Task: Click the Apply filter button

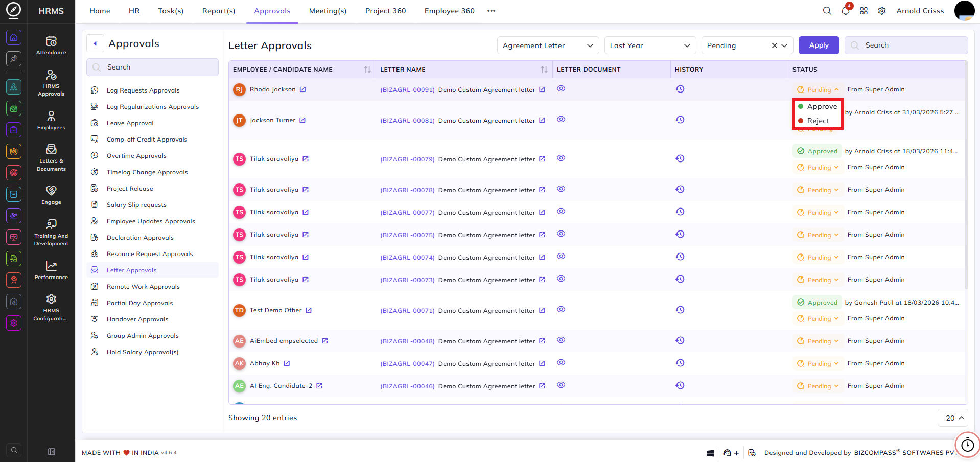Action: coord(819,45)
